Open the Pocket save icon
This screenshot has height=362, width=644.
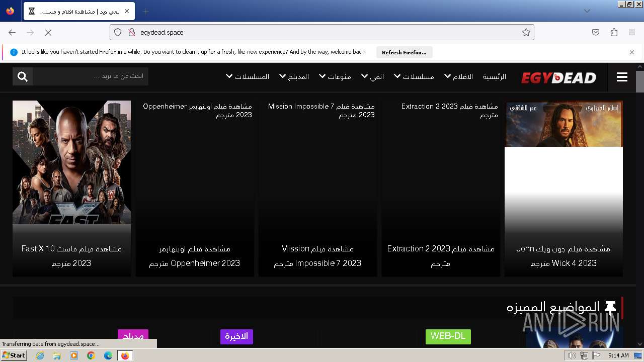596,32
